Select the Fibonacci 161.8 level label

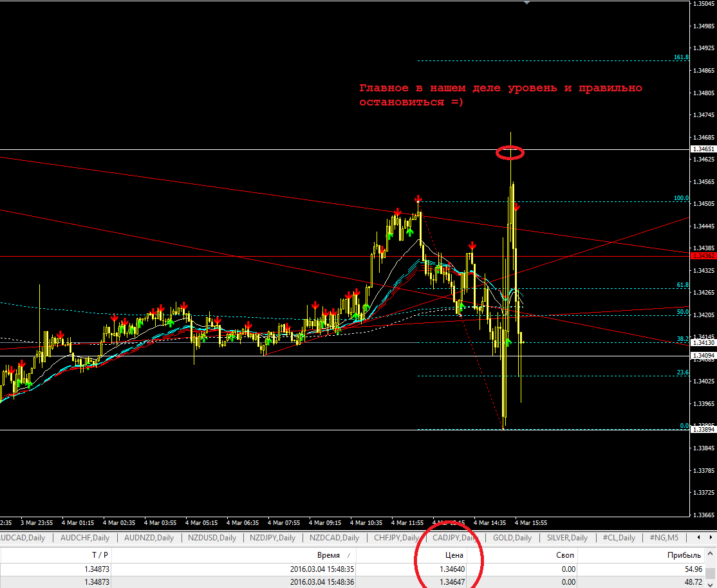coord(681,57)
